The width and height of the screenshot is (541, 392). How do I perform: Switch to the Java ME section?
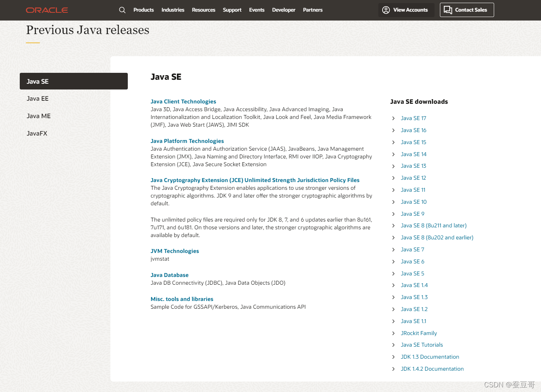click(x=38, y=116)
